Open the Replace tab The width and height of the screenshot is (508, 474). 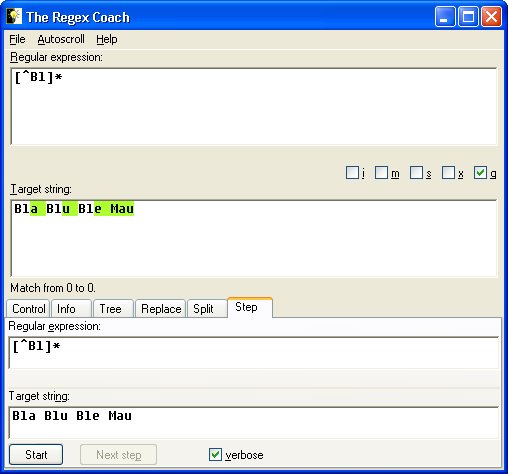coord(161,309)
